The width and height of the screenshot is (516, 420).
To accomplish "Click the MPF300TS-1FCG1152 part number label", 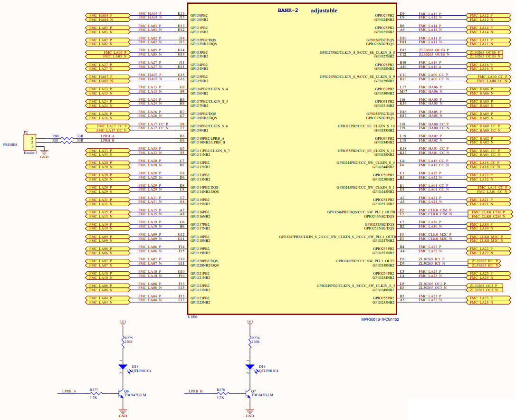I will click(380, 320).
